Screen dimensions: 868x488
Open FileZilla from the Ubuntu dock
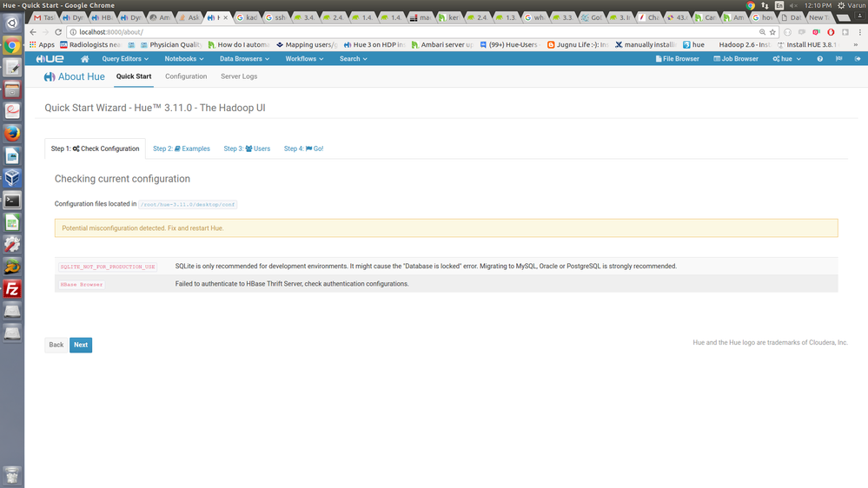[x=12, y=289]
